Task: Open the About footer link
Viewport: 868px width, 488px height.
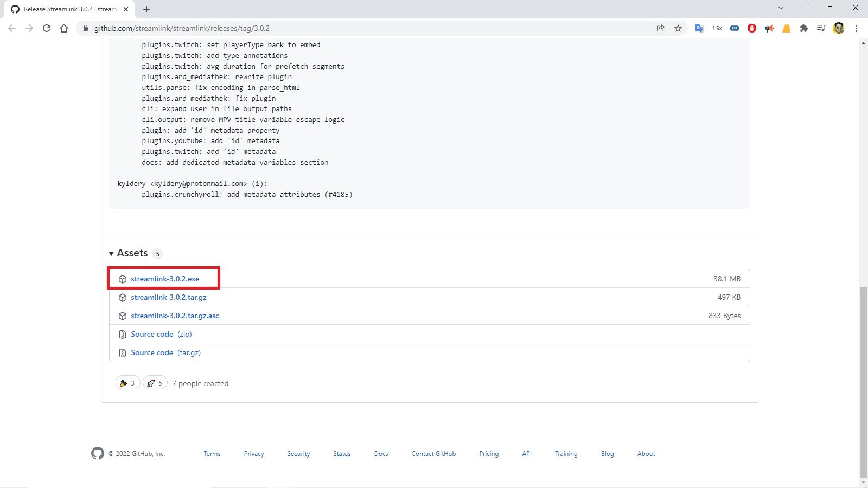Action: 646,454
